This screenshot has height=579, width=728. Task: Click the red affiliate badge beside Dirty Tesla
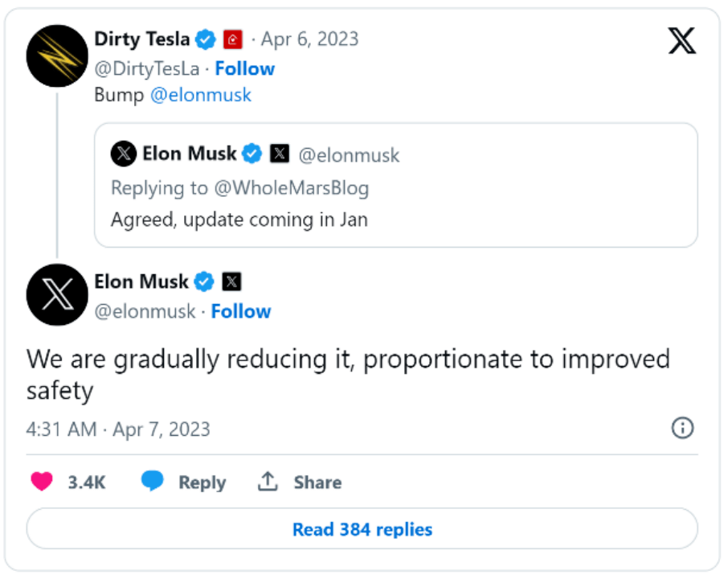(232, 39)
